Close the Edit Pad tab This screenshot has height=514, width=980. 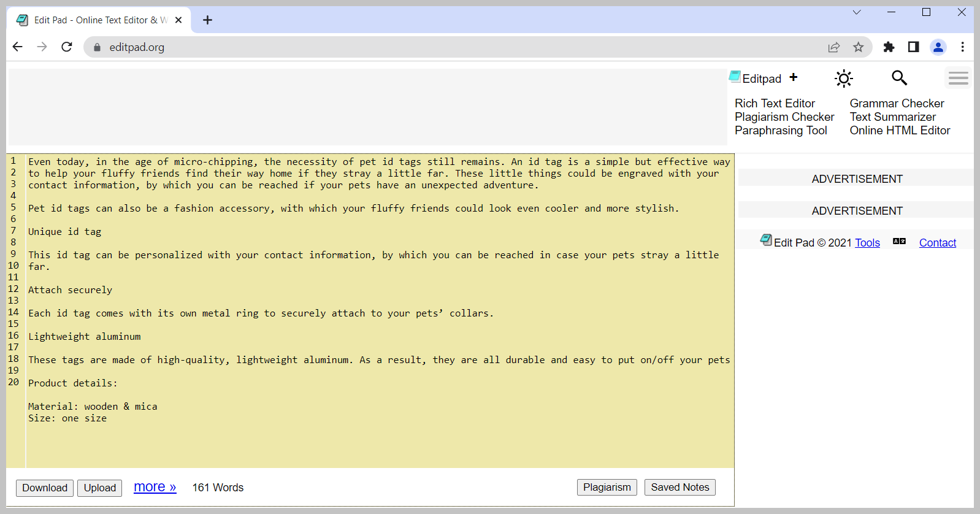(x=178, y=20)
